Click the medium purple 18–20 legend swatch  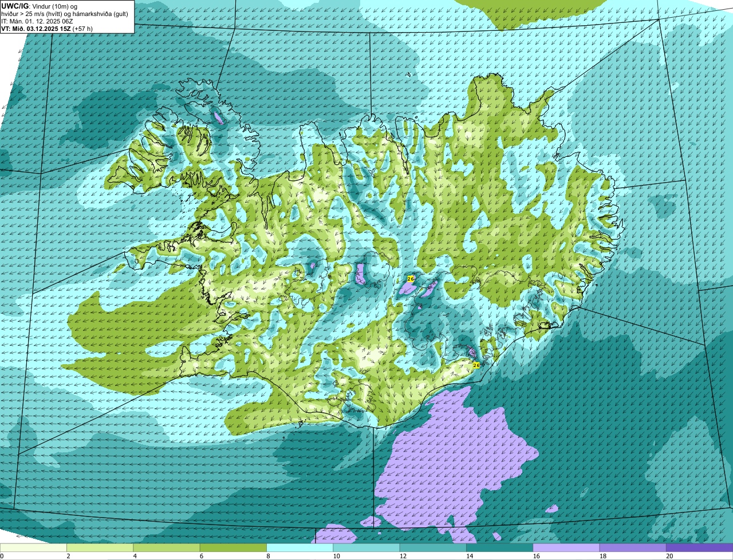(x=633, y=547)
